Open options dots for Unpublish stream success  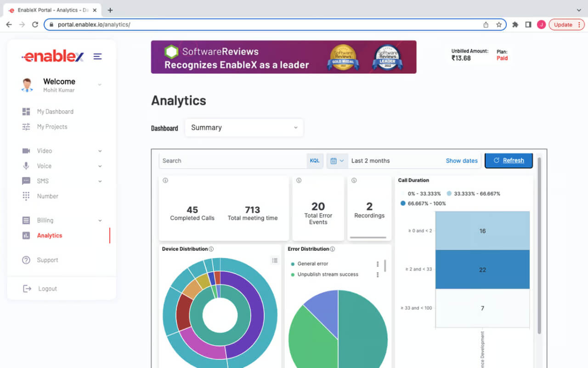point(378,275)
